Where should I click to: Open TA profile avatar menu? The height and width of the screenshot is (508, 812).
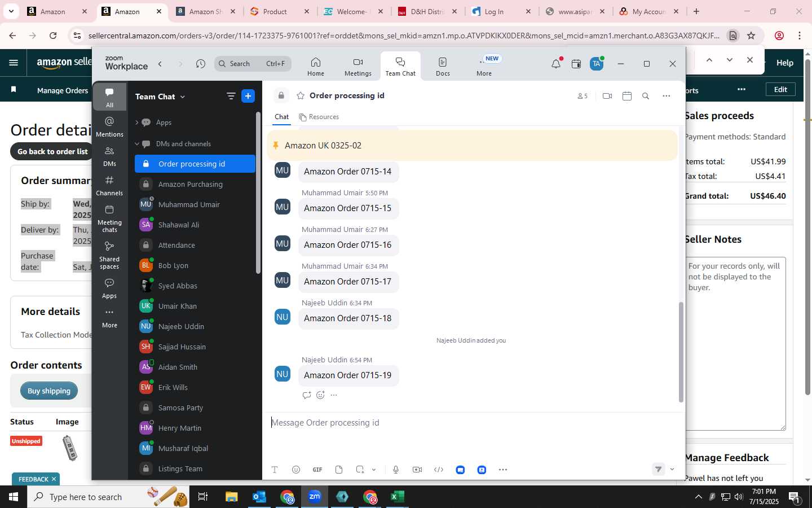[x=597, y=64]
